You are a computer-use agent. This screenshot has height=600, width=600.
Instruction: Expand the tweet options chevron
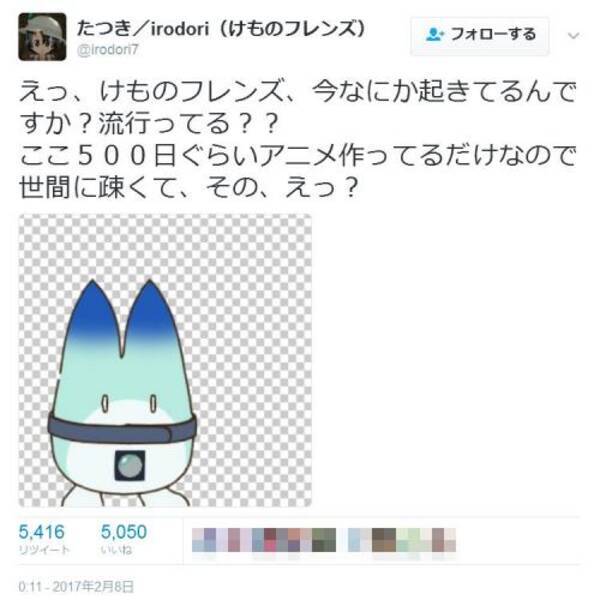pyautogui.click(x=573, y=36)
